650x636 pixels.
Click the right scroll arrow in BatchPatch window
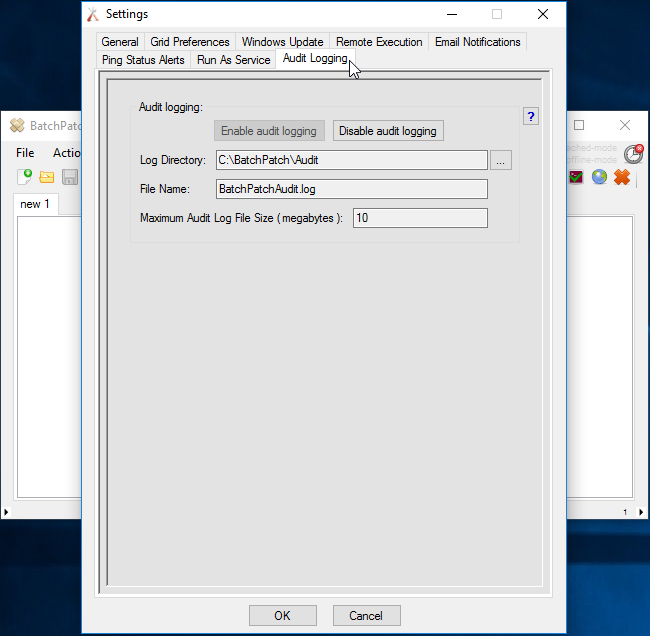[641, 512]
